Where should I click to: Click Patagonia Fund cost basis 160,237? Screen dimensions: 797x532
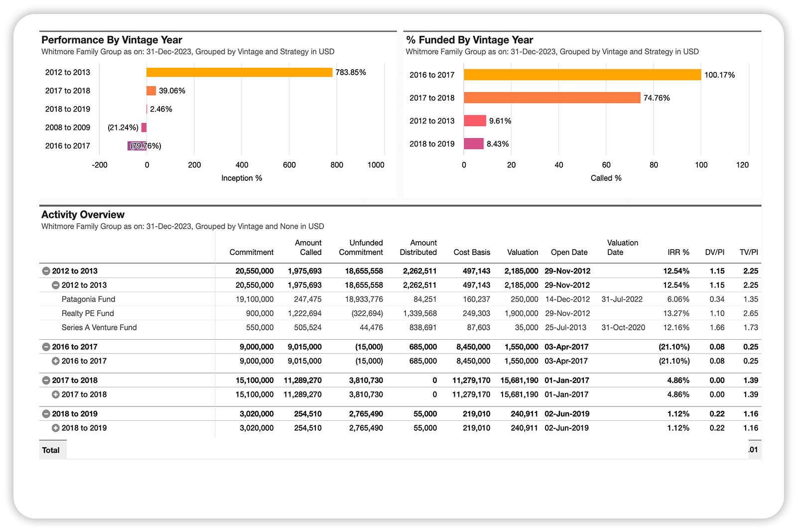(477, 299)
